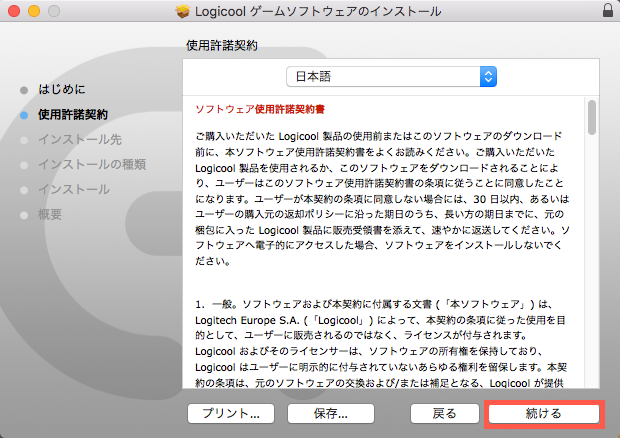Select the インストール先 step in the sidebar
Screen dimensions: 620x438
point(80,140)
